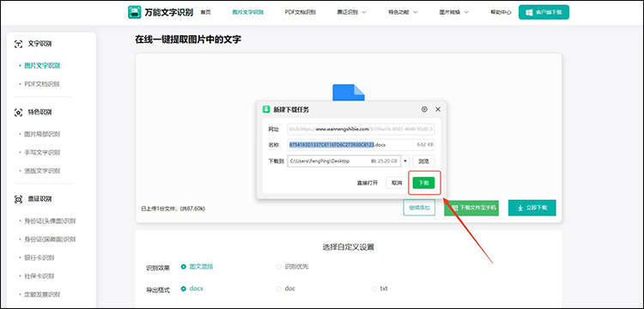Click the 网址 URL field in dialog
The width and height of the screenshot is (644, 309).
(x=361, y=129)
